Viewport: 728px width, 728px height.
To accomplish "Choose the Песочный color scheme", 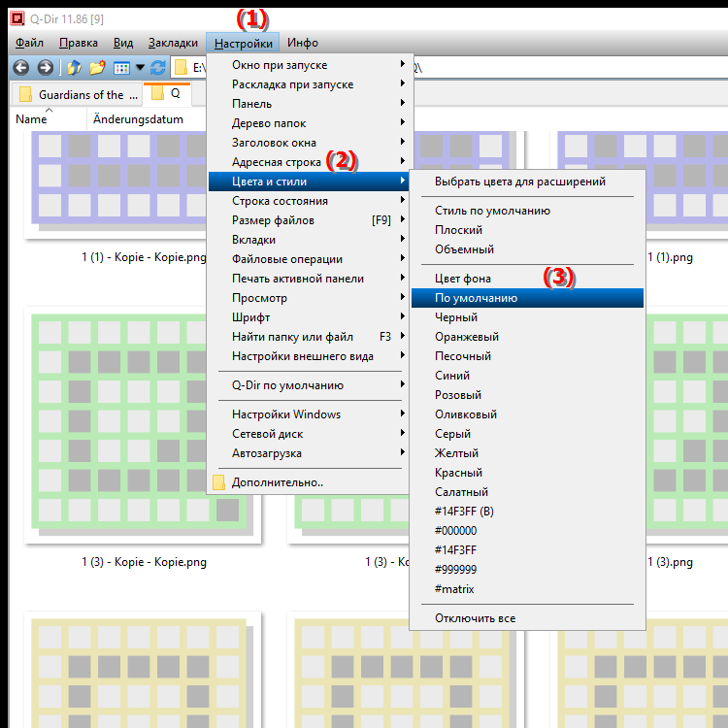I will [x=527, y=356].
